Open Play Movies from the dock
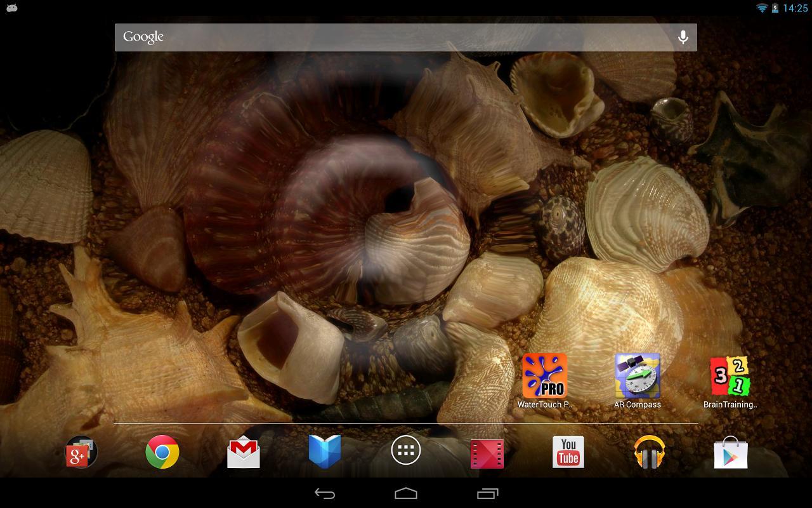Image resolution: width=812 pixels, height=508 pixels. pos(487,451)
